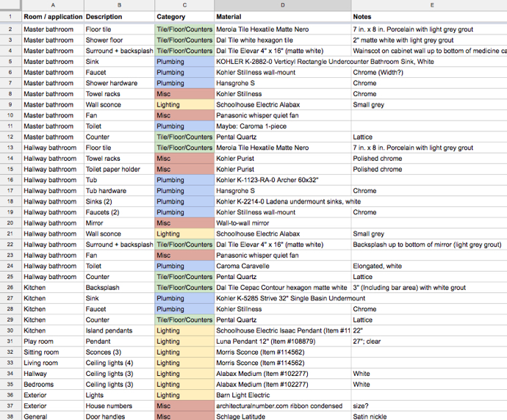Select 'Maybe: Caroma 1-piece' cell
Screen dimensions: 507x420
[x=283, y=126]
